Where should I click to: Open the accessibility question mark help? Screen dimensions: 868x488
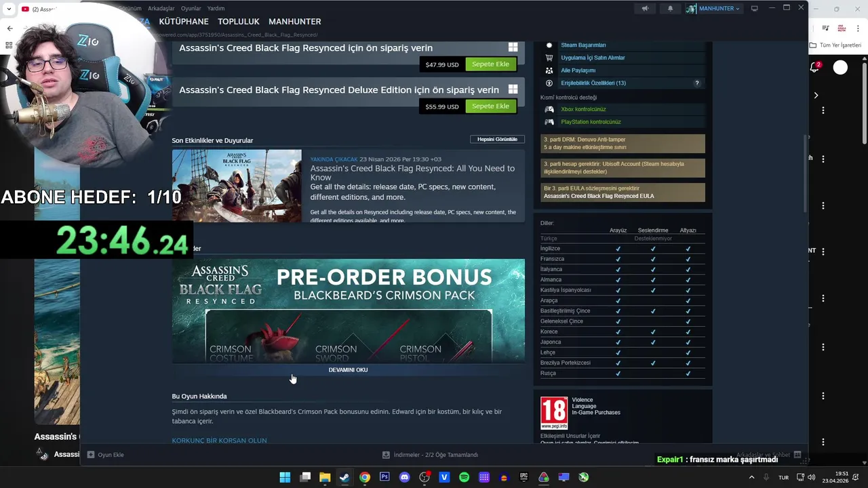point(696,83)
